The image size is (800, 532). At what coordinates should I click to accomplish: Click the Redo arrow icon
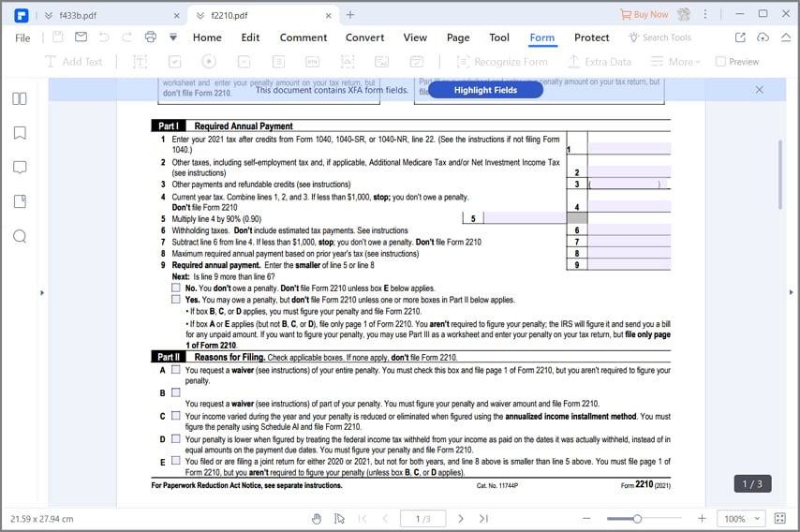(126, 37)
